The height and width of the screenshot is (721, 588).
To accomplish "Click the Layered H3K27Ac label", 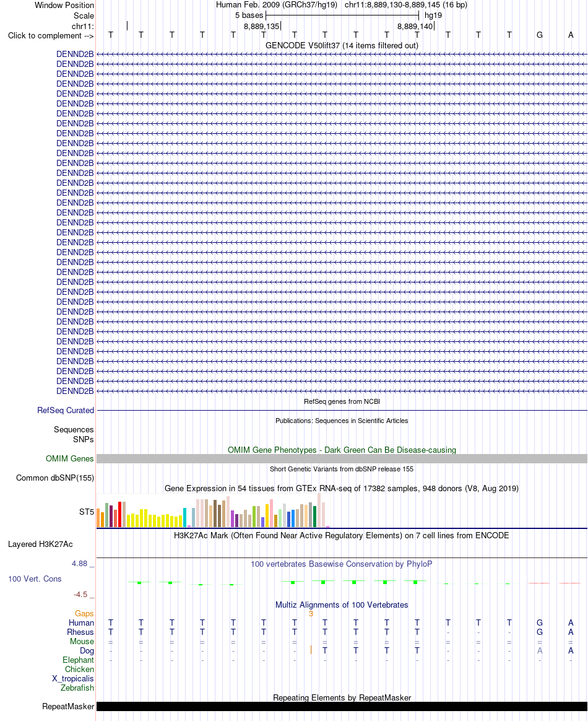I will tap(40, 544).
